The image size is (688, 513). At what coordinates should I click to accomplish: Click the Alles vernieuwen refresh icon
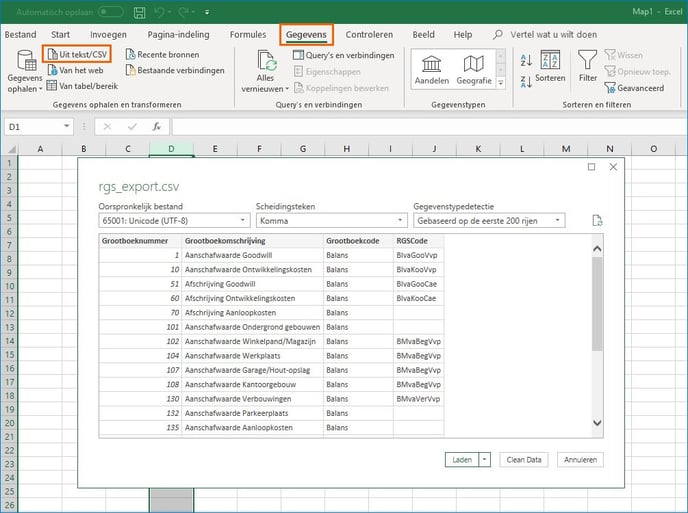pos(266,62)
